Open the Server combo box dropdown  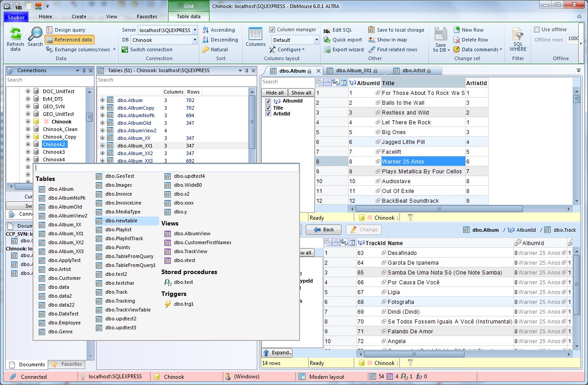[x=195, y=30]
